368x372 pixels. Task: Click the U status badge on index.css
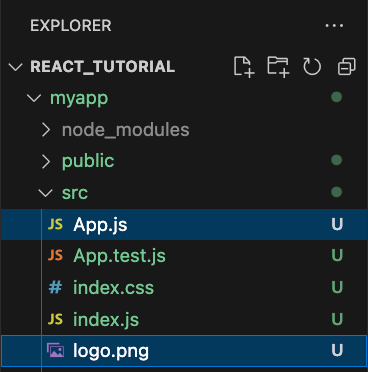pos(337,287)
